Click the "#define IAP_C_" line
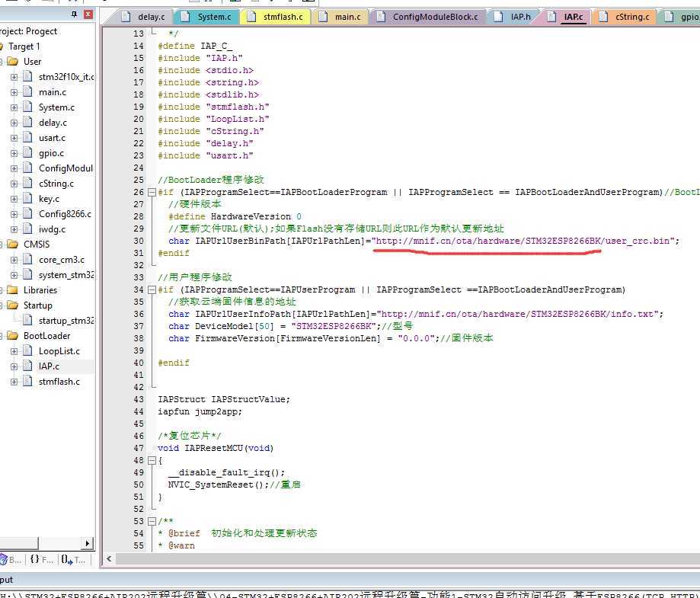Screen dimensions: 700x598 [195, 46]
